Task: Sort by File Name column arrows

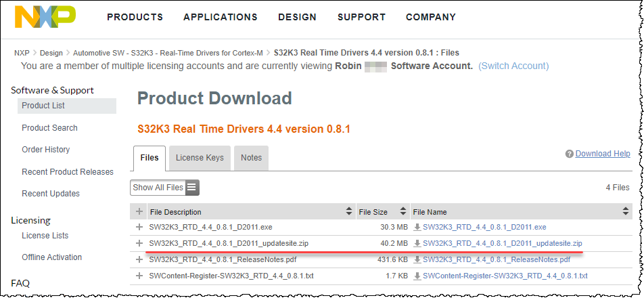Action: tap(626, 212)
